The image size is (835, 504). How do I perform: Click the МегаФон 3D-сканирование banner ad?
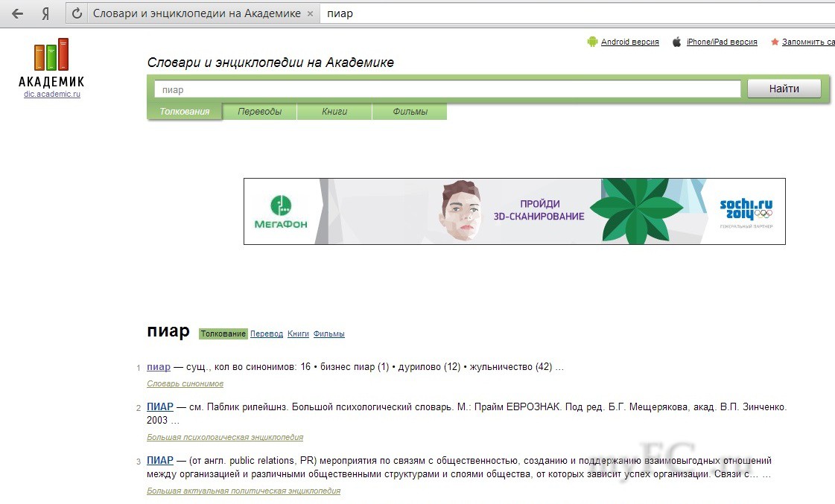[514, 211]
